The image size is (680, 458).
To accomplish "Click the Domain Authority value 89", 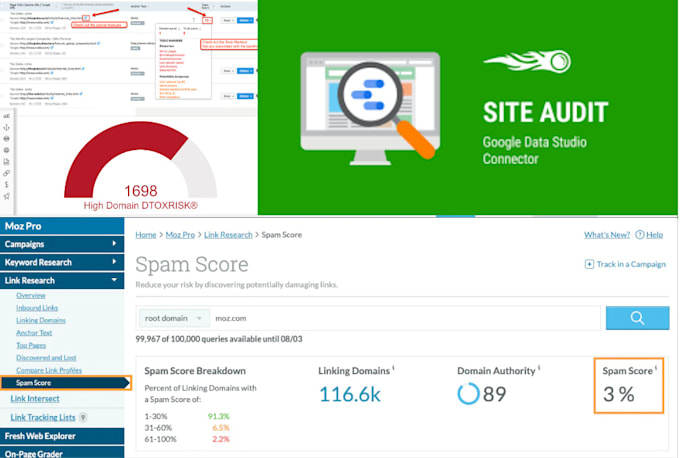I will tap(494, 394).
